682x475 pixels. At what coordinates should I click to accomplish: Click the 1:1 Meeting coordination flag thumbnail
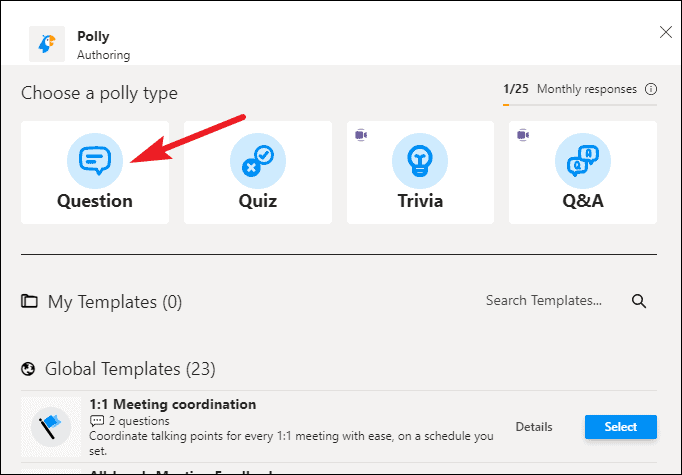(x=51, y=427)
